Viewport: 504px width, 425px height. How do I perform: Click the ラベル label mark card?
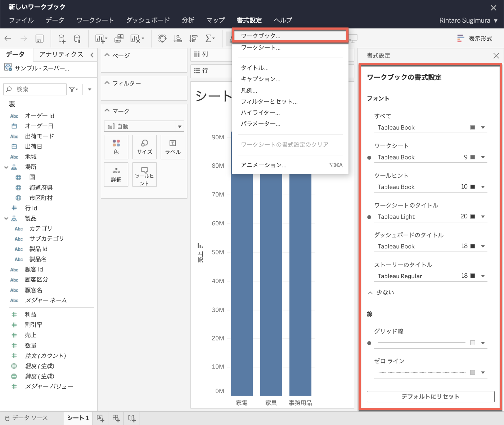click(x=173, y=147)
